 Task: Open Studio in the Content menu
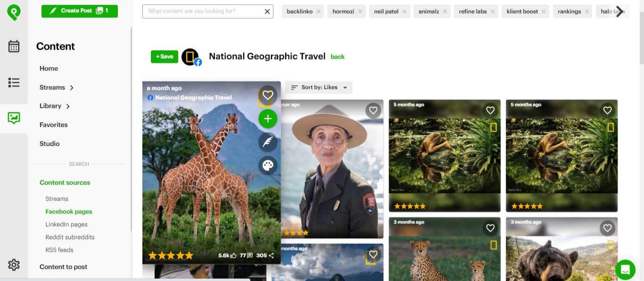pyautogui.click(x=50, y=144)
